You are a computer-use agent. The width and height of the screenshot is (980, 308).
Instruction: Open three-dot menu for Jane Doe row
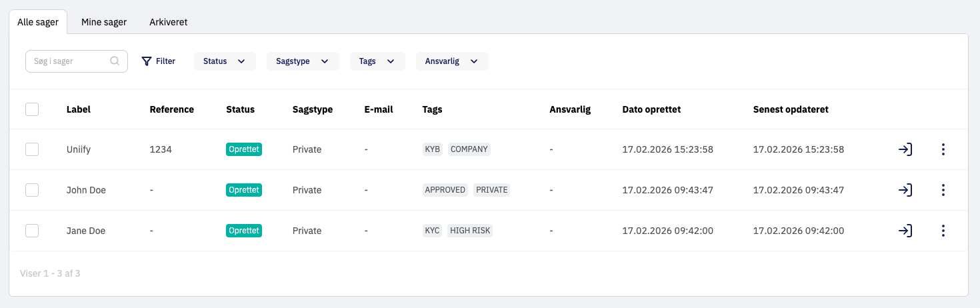click(943, 231)
